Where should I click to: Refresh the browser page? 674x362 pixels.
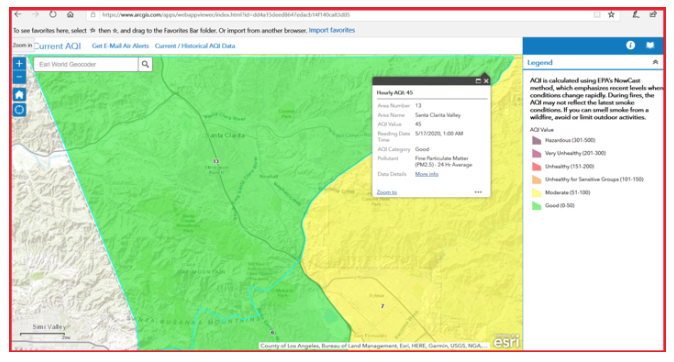tap(52, 14)
